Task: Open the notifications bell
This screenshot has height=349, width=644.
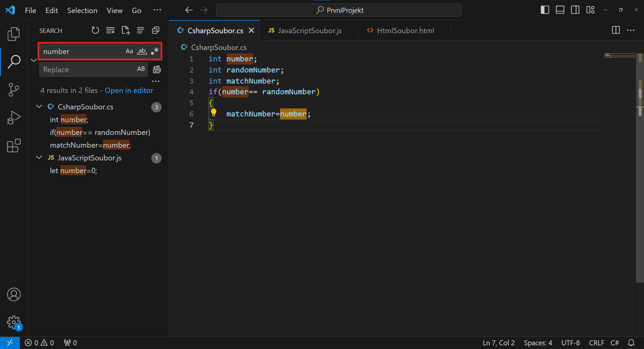Action: pos(632,343)
